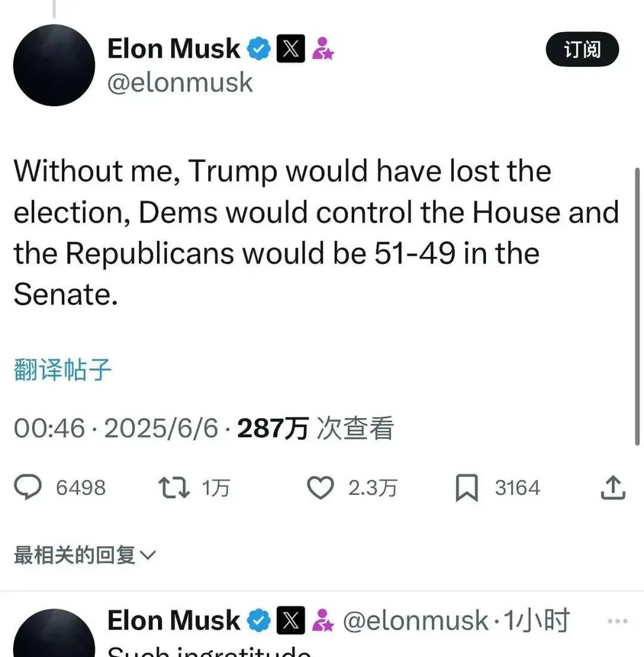Click the X affiliation badge beside name
Viewport: 644px width, 657px height.
[x=291, y=49]
